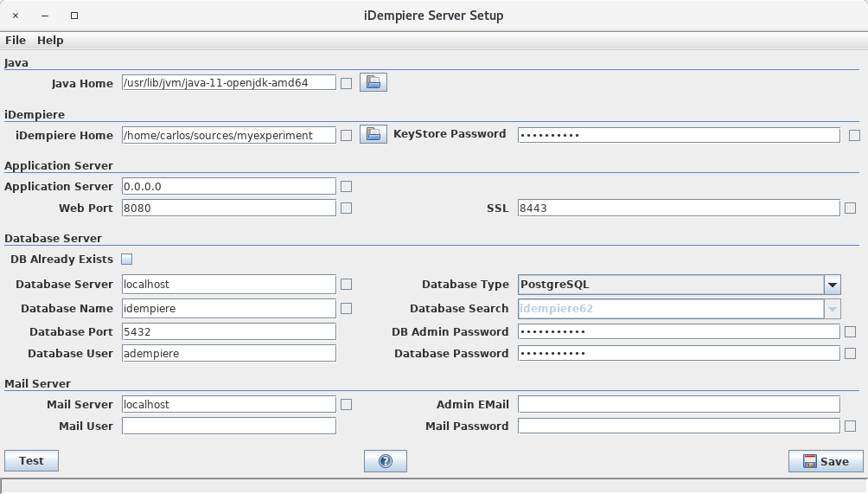Screen dimensions: 868x494
Task: Click the Application Server address field
Action: point(228,186)
